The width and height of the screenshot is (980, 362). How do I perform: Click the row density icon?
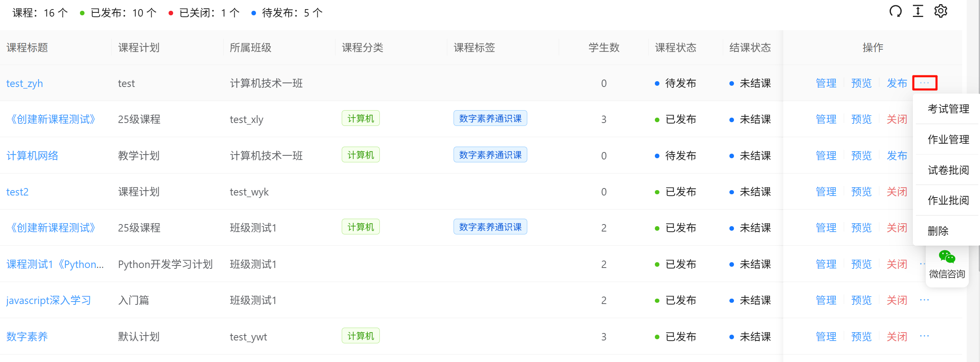click(918, 11)
